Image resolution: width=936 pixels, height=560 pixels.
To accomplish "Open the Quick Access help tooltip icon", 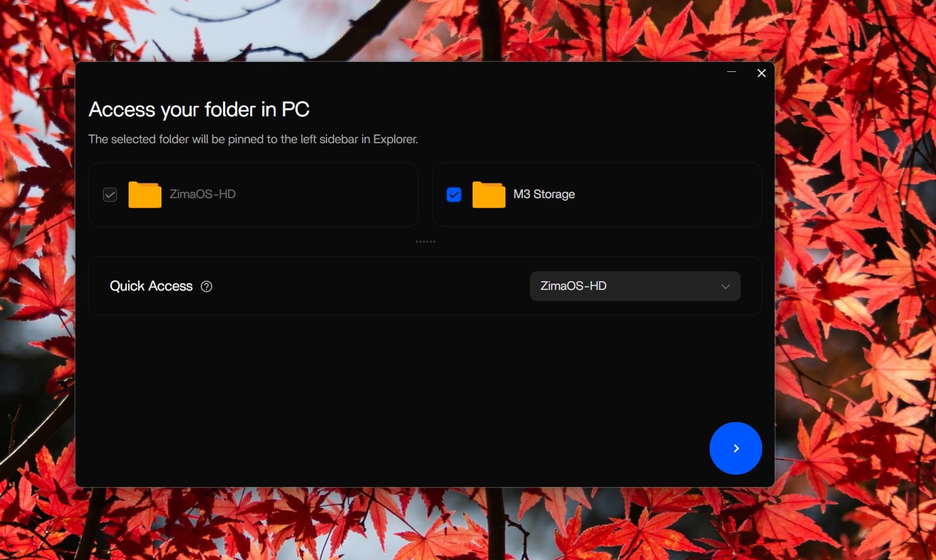I will [207, 286].
